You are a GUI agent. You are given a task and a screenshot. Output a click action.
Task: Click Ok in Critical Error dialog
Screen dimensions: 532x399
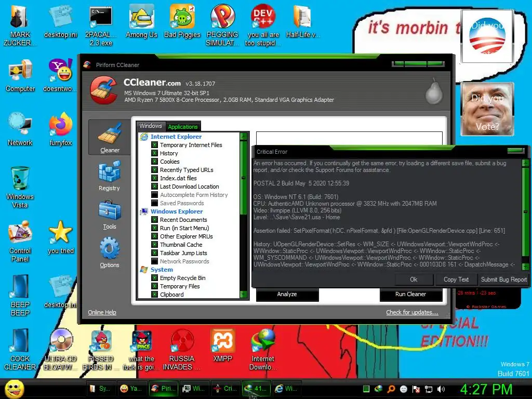pos(414,280)
